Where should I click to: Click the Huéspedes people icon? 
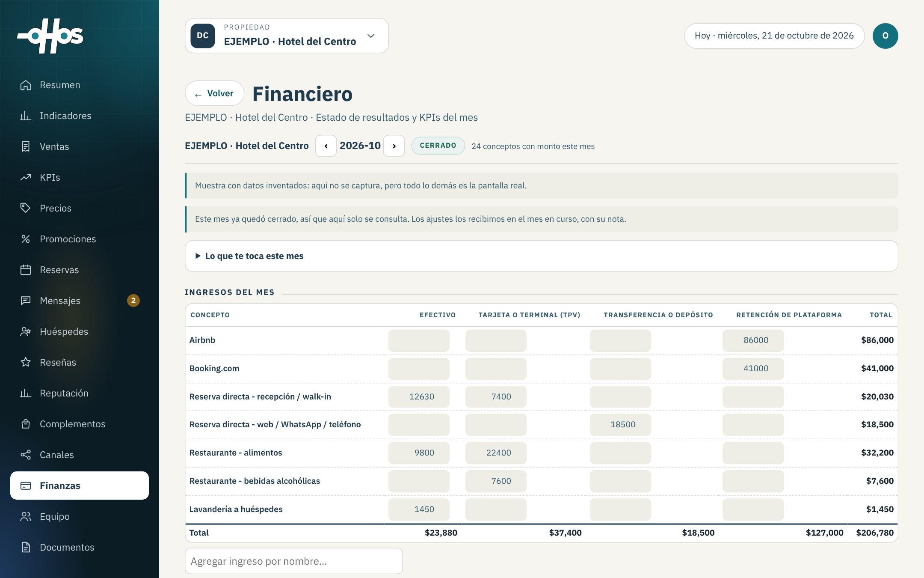coord(26,331)
